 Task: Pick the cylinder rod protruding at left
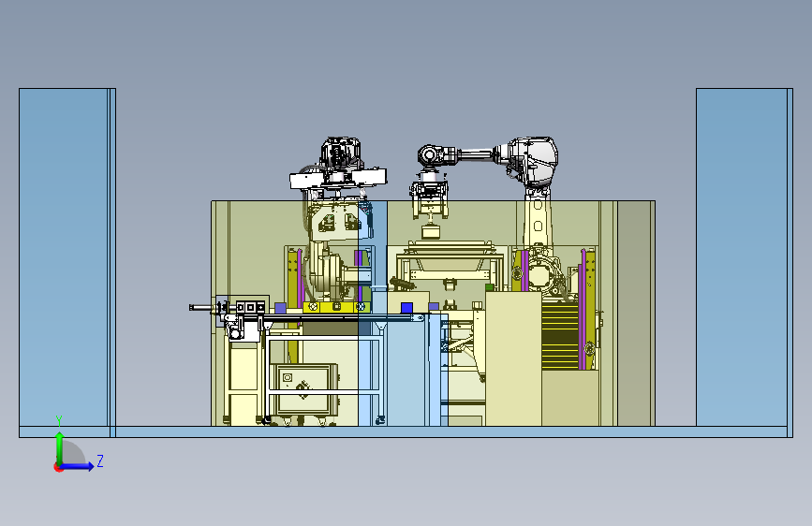202,308
